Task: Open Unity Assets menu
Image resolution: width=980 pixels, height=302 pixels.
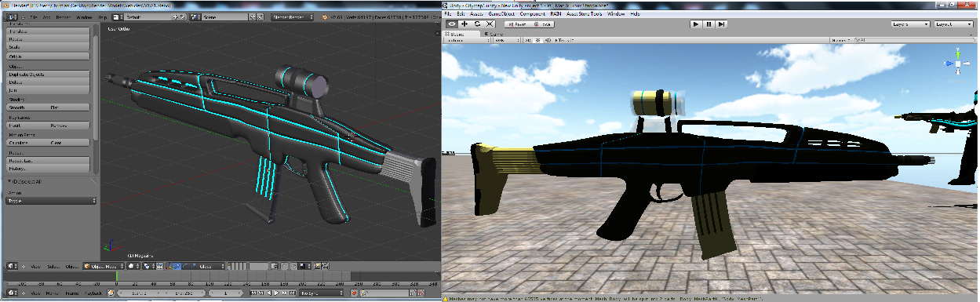Action: (476, 14)
